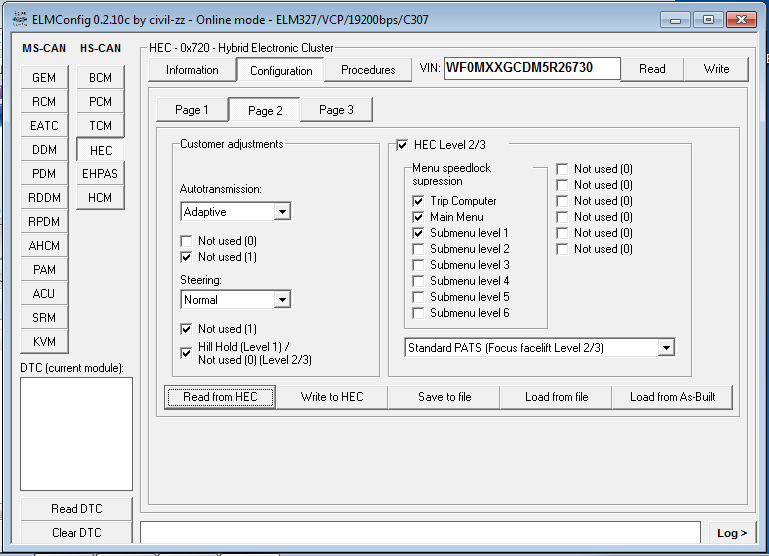Click Load from As-Built button
Viewport: 769px width, 556px height.
pyautogui.click(x=672, y=397)
